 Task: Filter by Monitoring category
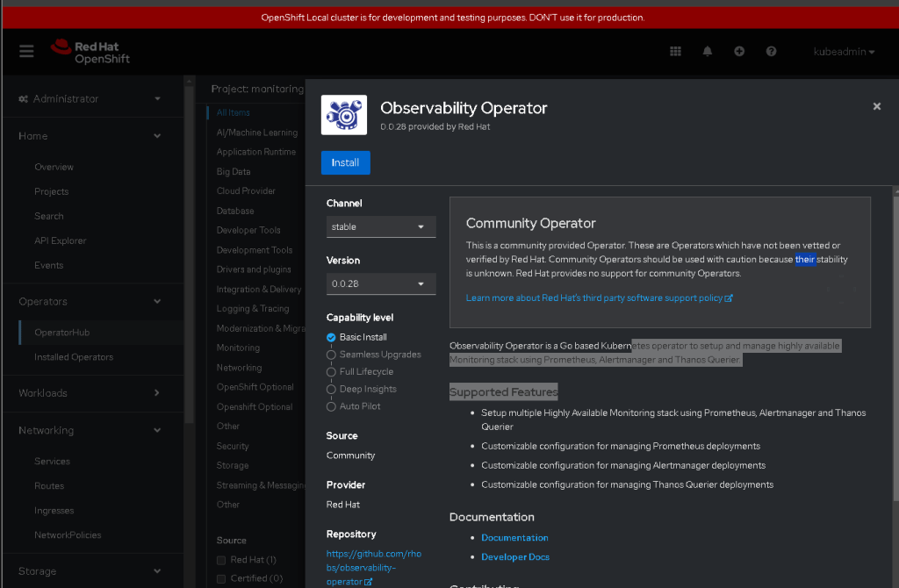pos(238,348)
